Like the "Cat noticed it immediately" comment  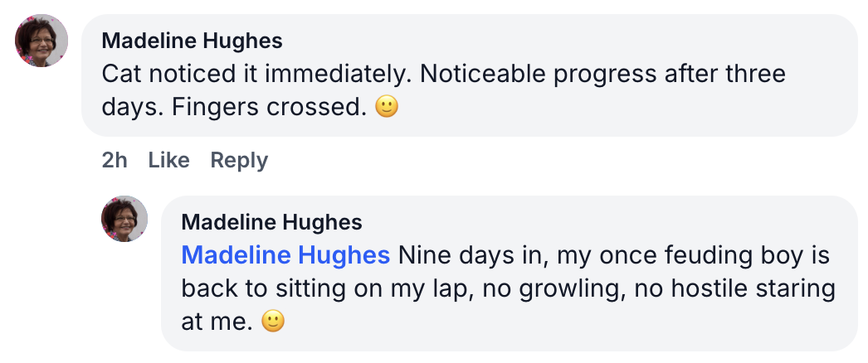[x=168, y=160]
